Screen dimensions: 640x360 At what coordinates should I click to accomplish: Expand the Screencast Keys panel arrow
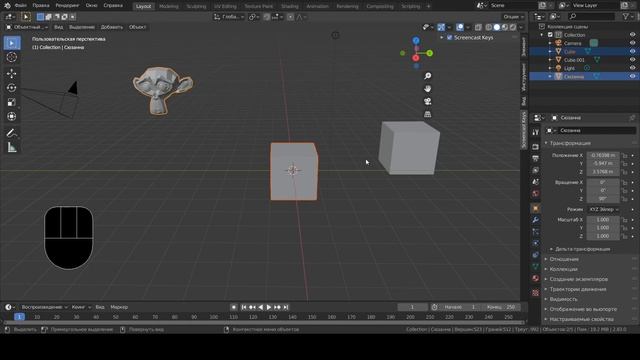pyautogui.click(x=442, y=38)
